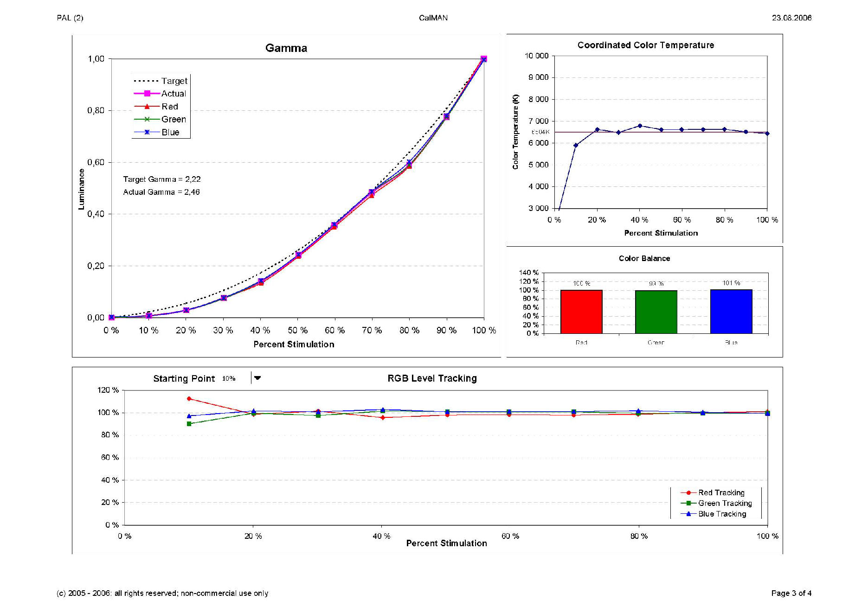Click the color temperature data point at 40%
Viewport: 868px width, 613px height.
[640, 126]
